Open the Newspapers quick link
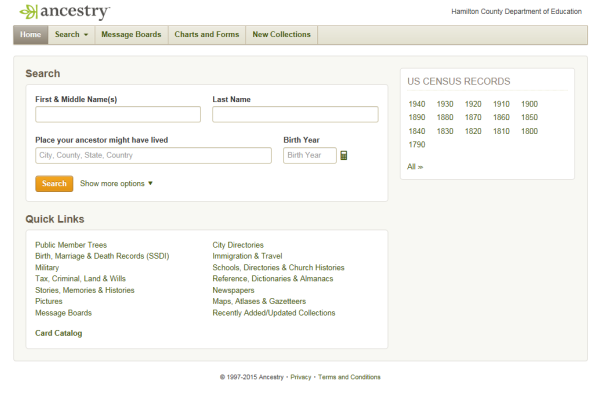Screen dimensions: 600x400 (x=233, y=290)
